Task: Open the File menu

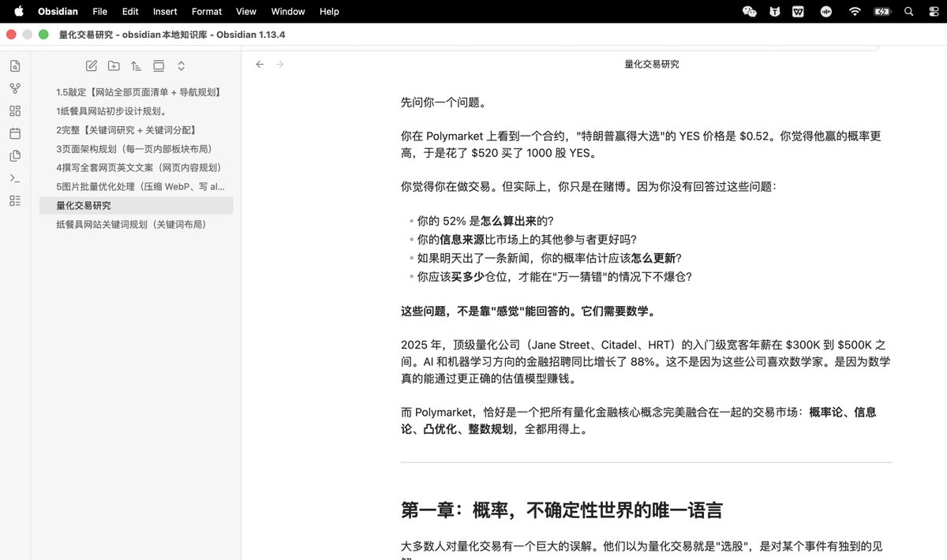Action: 100,11
